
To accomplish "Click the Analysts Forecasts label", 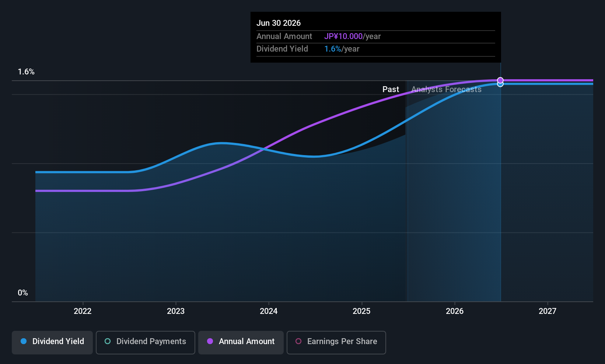I will [x=446, y=90].
